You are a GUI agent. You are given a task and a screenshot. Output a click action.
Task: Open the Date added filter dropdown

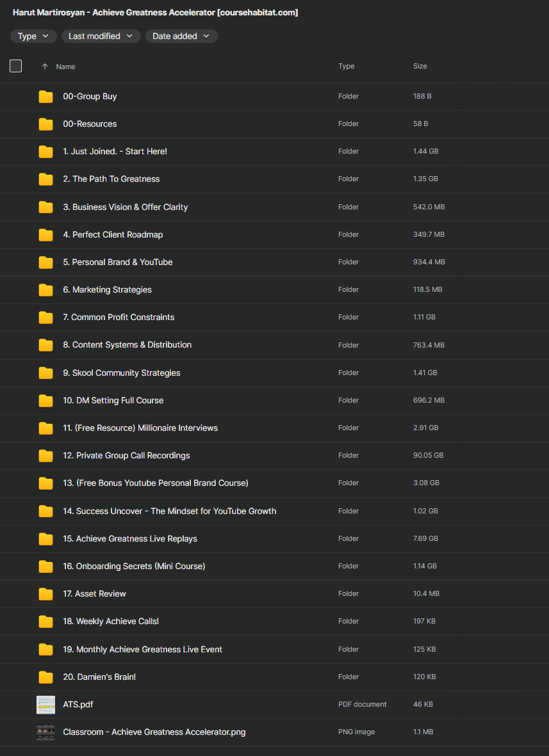point(181,36)
